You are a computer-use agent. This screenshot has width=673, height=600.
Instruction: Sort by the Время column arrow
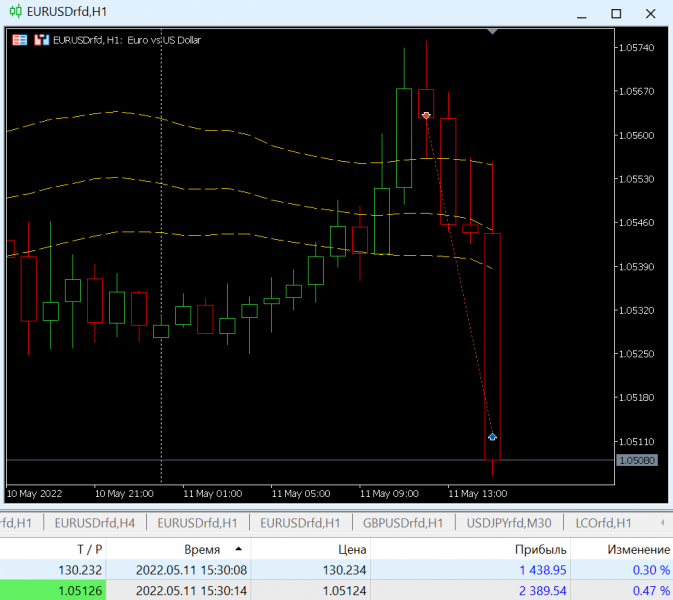(239, 549)
